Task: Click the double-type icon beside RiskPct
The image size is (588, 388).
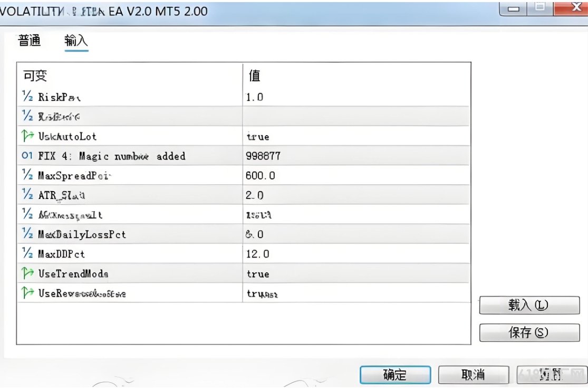Action: (27, 96)
